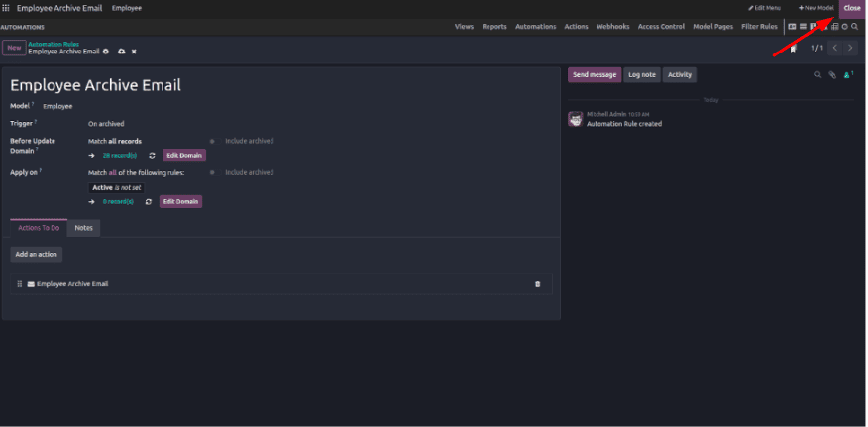Go to next record arrow
868x427 pixels.
850,48
